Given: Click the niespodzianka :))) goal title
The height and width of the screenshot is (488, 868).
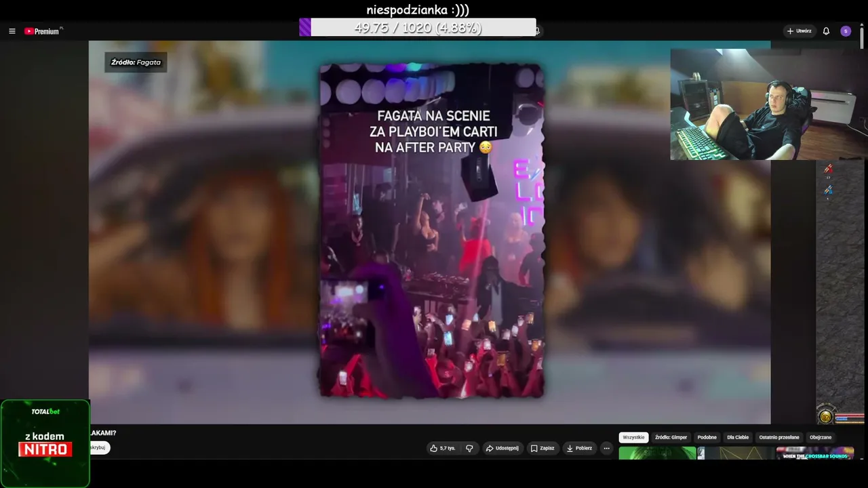Looking at the screenshot, I should [418, 9].
